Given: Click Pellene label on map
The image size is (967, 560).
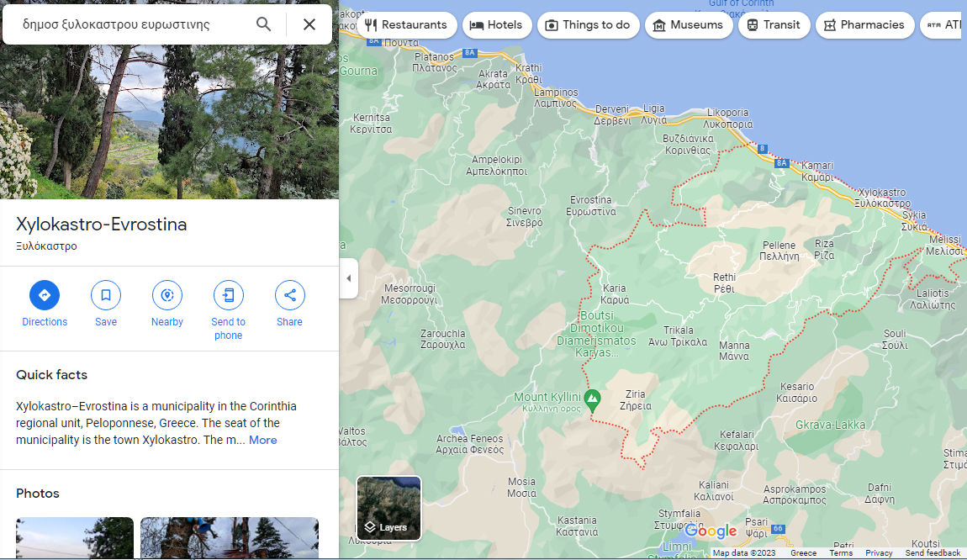Looking at the screenshot, I should [779, 251].
